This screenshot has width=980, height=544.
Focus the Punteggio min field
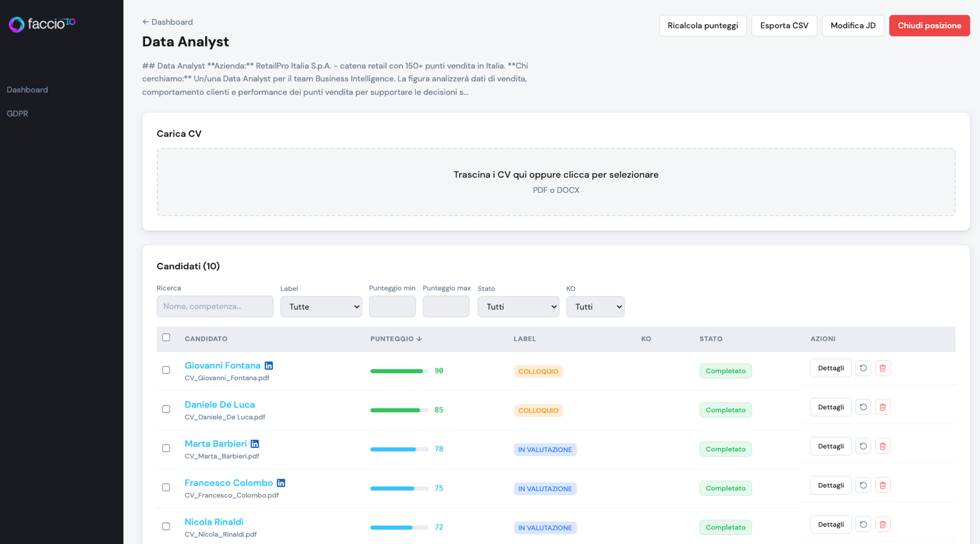pos(392,307)
